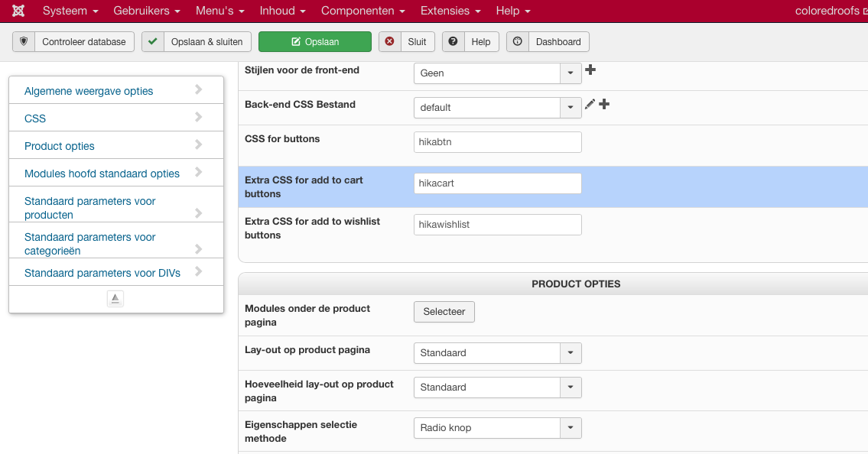Click the green Opslaan button
This screenshot has width=868, height=454.
tap(315, 41)
